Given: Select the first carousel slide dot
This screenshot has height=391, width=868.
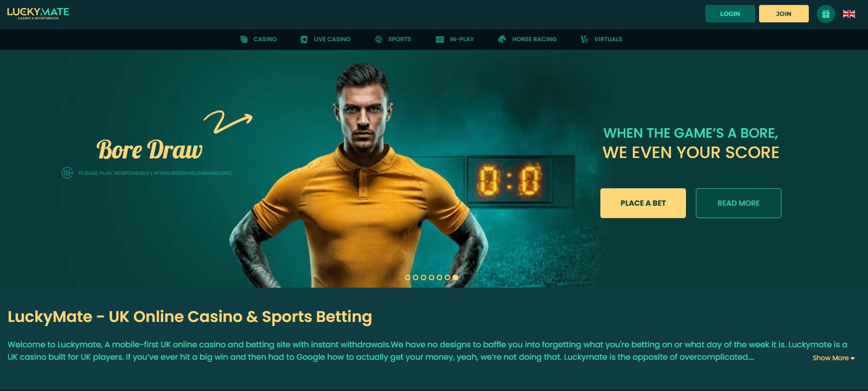Looking at the screenshot, I should pos(408,278).
